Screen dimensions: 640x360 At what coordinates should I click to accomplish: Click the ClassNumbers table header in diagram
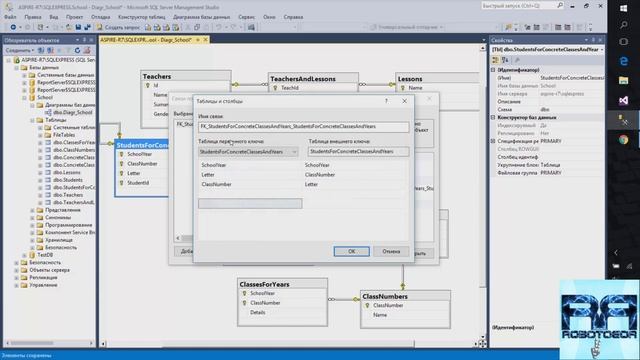tap(405, 296)
